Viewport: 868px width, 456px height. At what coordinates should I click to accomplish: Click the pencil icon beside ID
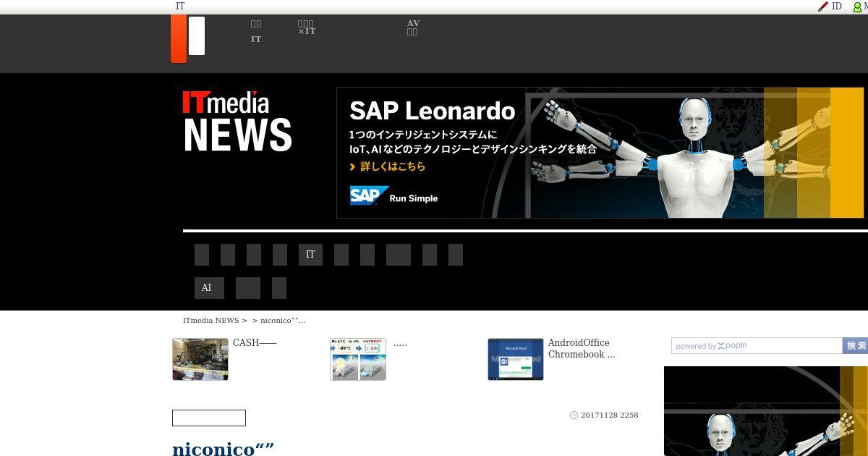click(x=822, y=7)
